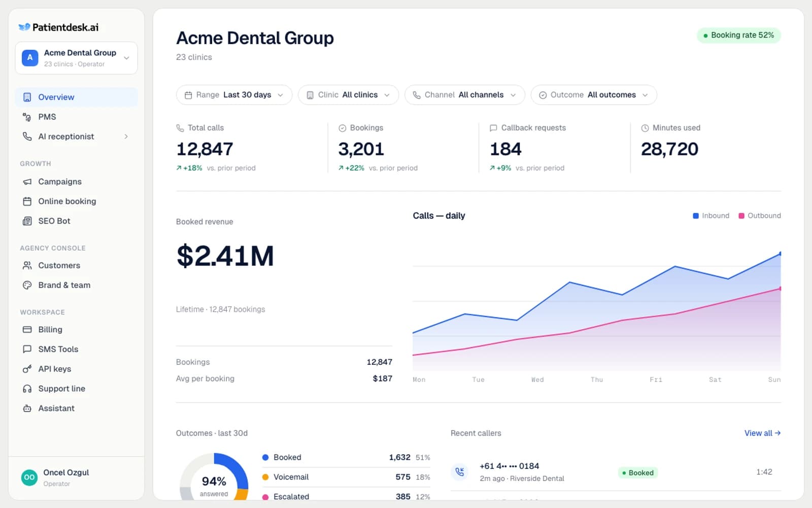812x508 pixels.
Task: Click the Campaigns megaphone icon
Action: [27, 182]
